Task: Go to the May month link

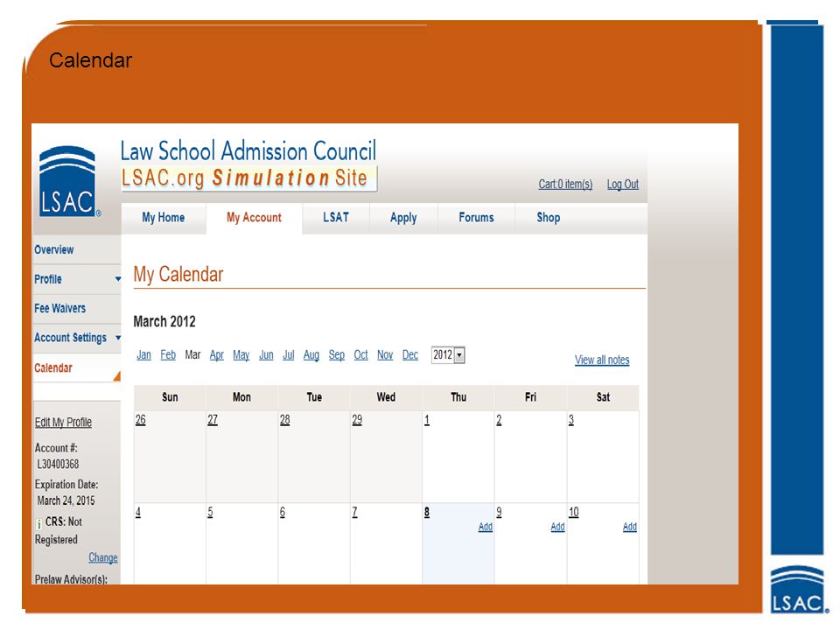Action: [241, 354]
